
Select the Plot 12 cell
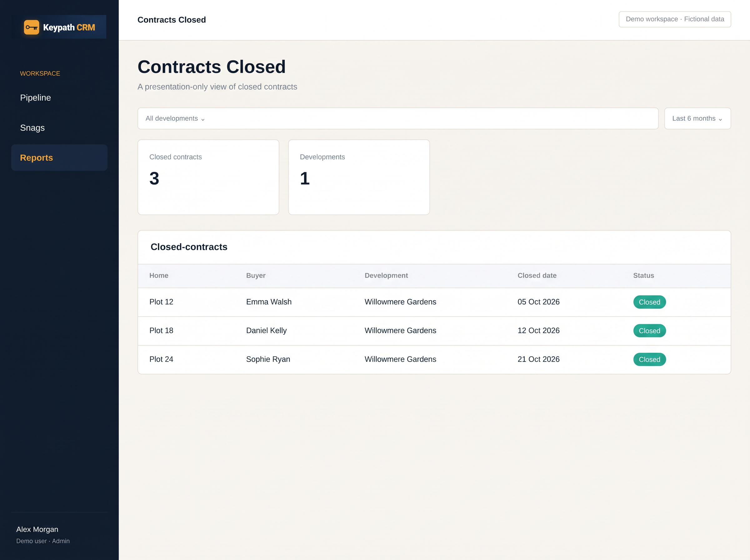click(x=161, y=302)
